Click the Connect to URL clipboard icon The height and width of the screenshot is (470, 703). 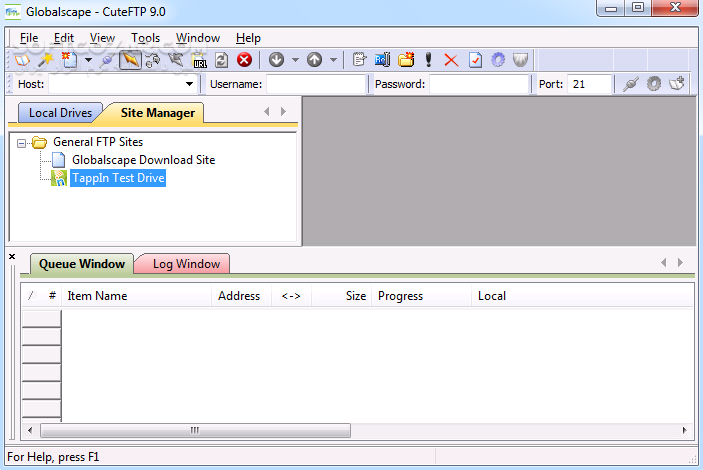(x=199, y=60)
